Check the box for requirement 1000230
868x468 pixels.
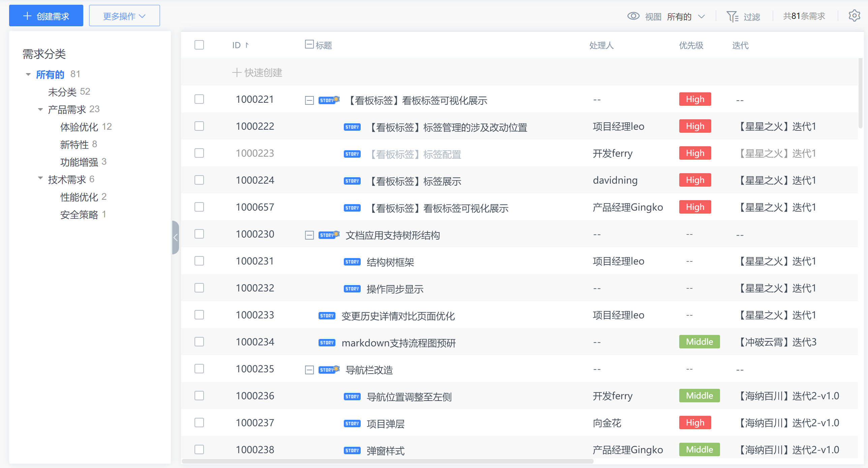click(x=199, y=234)
